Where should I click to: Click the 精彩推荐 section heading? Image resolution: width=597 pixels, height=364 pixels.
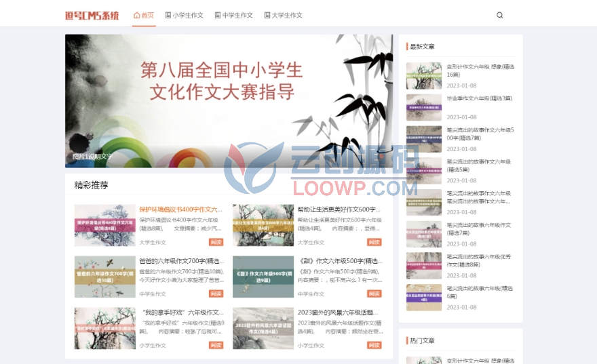[92, 185]
